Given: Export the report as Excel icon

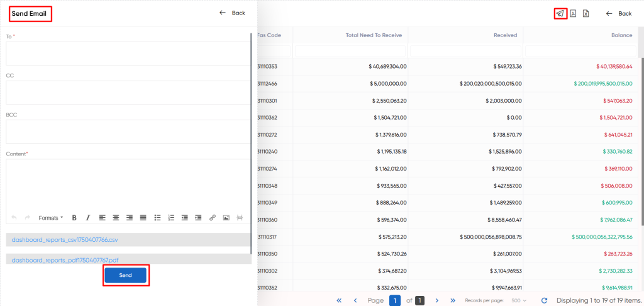Looking at the screenshot, I should [586, 14].
